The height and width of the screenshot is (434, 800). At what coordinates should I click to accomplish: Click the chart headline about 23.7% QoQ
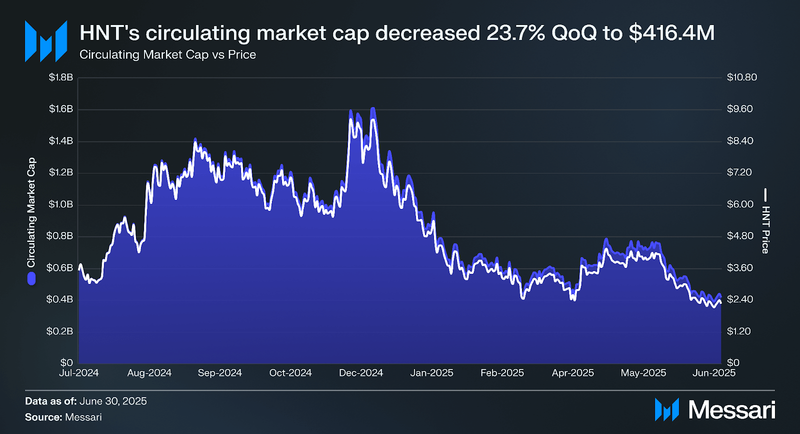(x=397, y=33)
